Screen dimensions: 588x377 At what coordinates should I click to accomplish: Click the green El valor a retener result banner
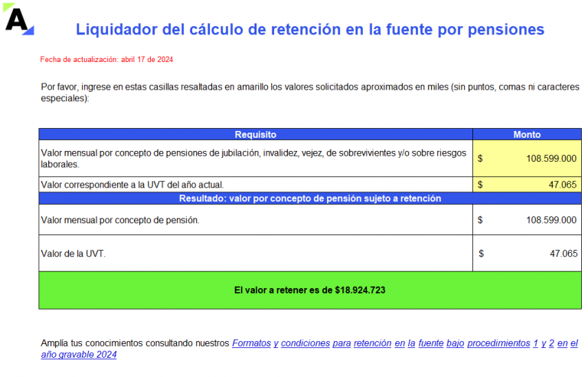[310, 290]
